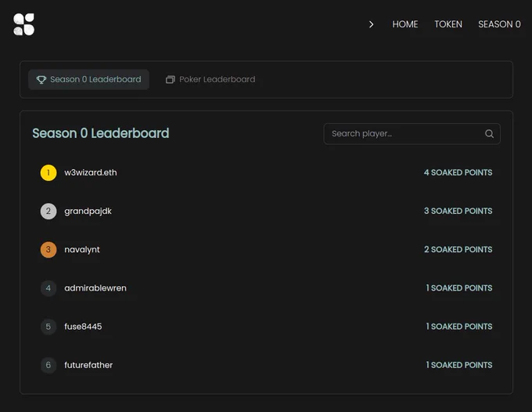Click the trophy icon in Season 0 tab

coord(41,79)
